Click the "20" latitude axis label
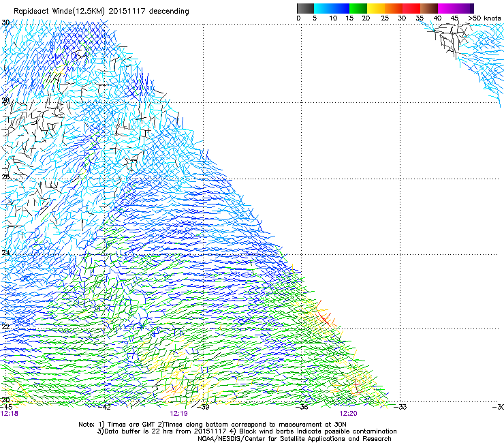The width and height of the screenshot is (504, 443). pyautogui.click(x=5, y=400)
